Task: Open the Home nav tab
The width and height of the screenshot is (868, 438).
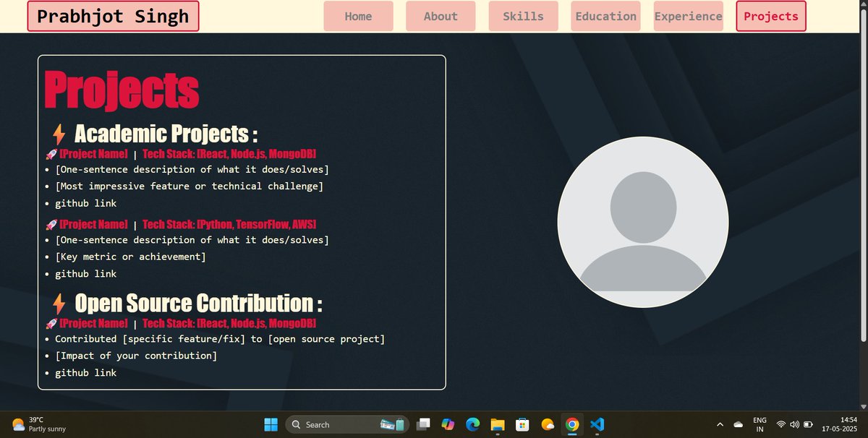Action: (358, 16)
